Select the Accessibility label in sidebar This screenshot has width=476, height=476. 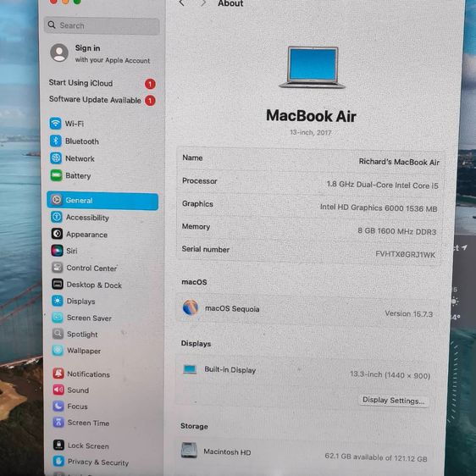[x=87, y=218]
